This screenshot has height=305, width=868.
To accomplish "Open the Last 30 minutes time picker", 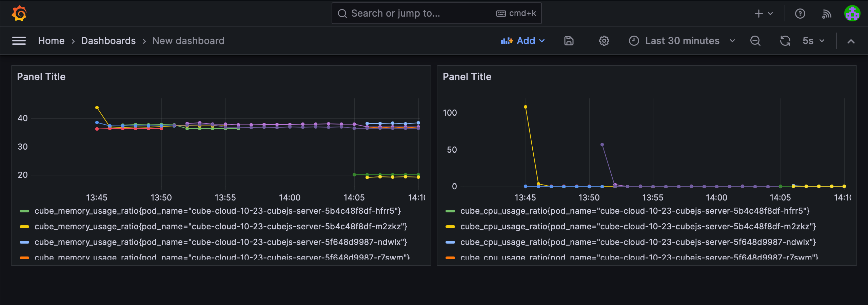I will [682, 41].
